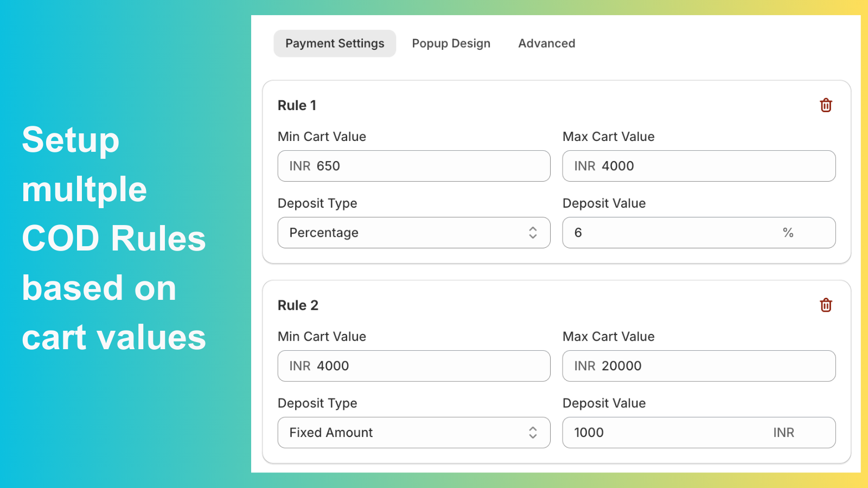868x488 pixels.
Task: Click Rule 1 Min Cart Value field
Action: click(x=414, y=166)
